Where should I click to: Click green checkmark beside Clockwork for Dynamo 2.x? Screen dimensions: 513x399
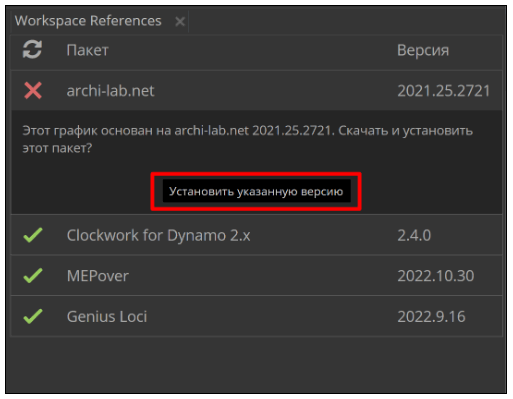pos(33,235)
